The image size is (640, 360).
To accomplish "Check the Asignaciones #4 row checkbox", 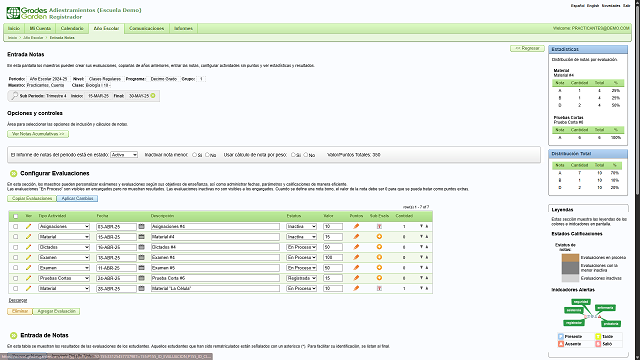I will (x=16, y=227).
